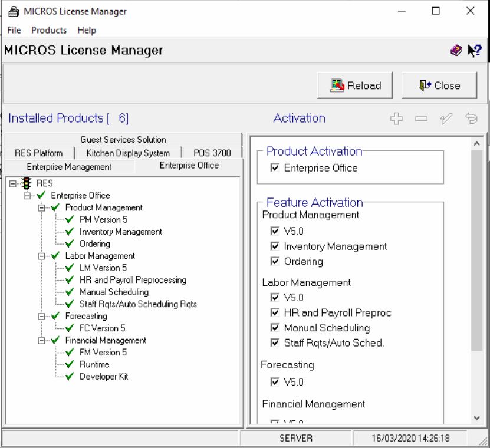
Task: Click the activation panel vertical scrollbar thumb
Action: coord(476,251)
